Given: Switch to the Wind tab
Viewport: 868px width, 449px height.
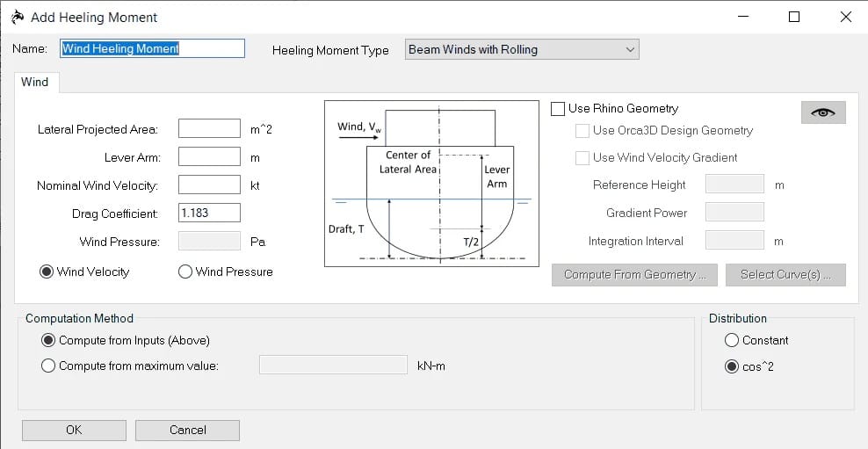Looking at the screenshot, I should [x=35, y=82].
